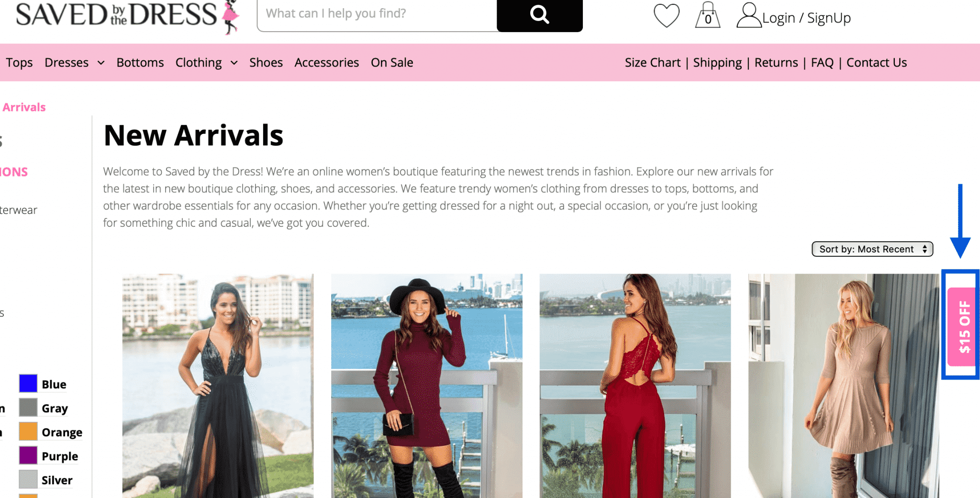Expand the Dresses menu chevron
The width and height of the screenshot is (980, 498).
(101, 63)
